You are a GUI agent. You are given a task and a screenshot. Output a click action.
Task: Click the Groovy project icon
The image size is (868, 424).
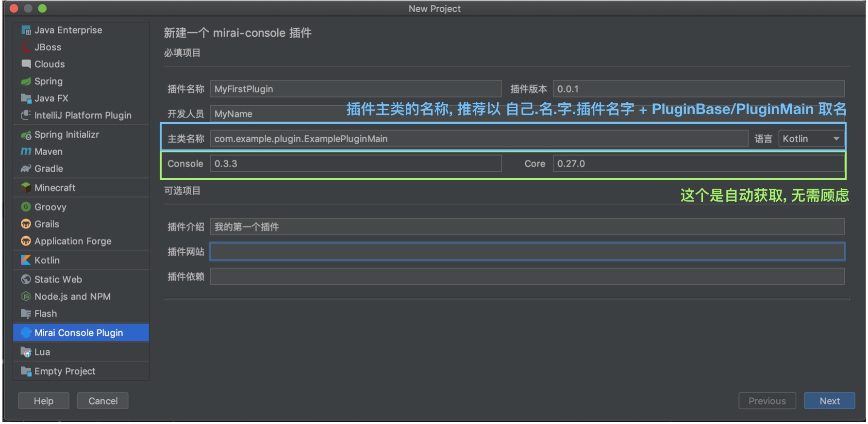(26, 207)
